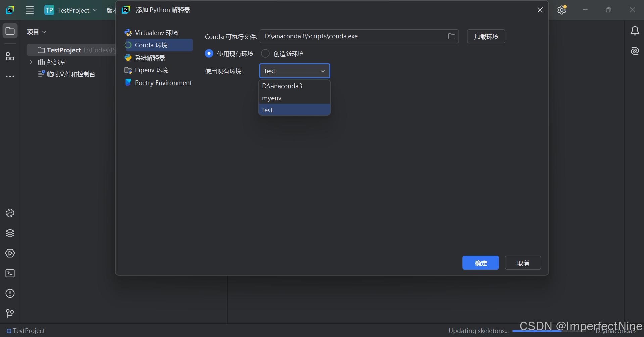Choose D:\anaconda3 from the environment list
Image resolution: width=644 pixels, height=337 pixels.
pyautogui.click(x=294, y=86)
